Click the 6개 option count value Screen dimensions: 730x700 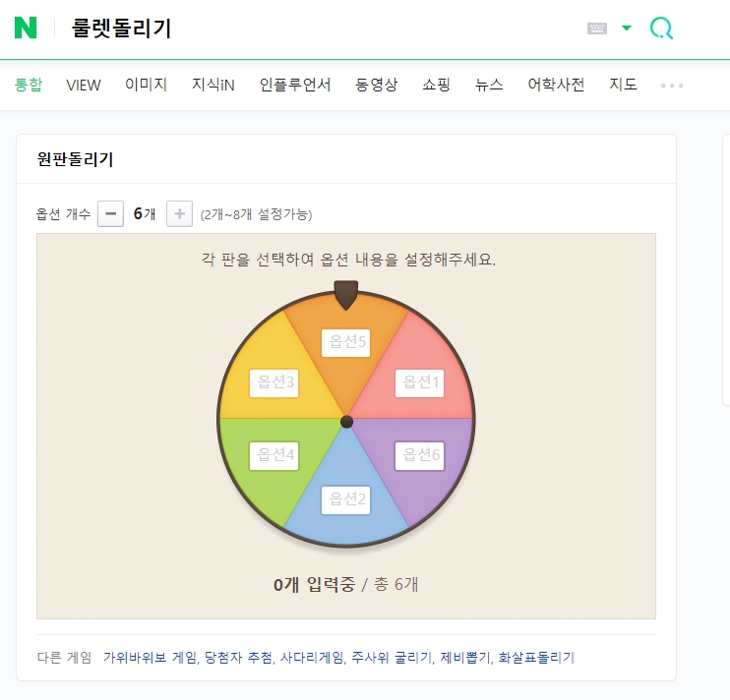[x=145, y=214]
